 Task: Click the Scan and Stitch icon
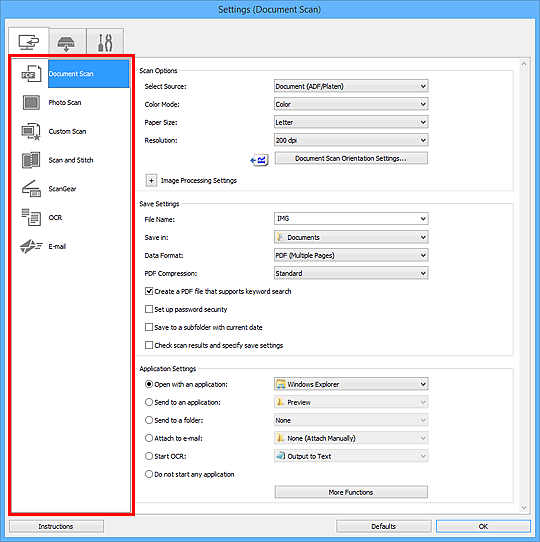point(31,160)
